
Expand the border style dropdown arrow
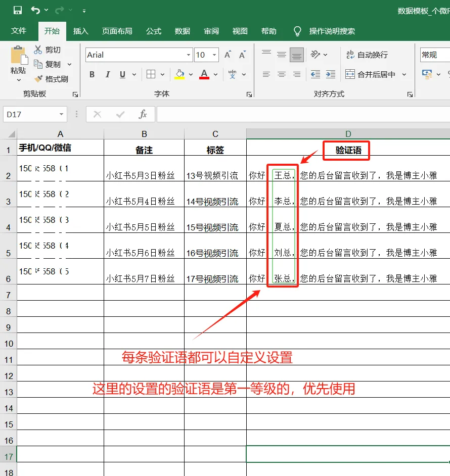(x=162, y=74)
